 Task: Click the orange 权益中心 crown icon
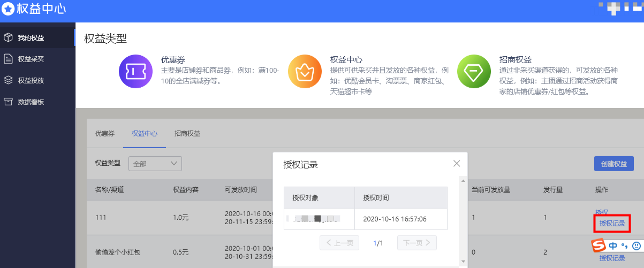[x=305, y=71]
